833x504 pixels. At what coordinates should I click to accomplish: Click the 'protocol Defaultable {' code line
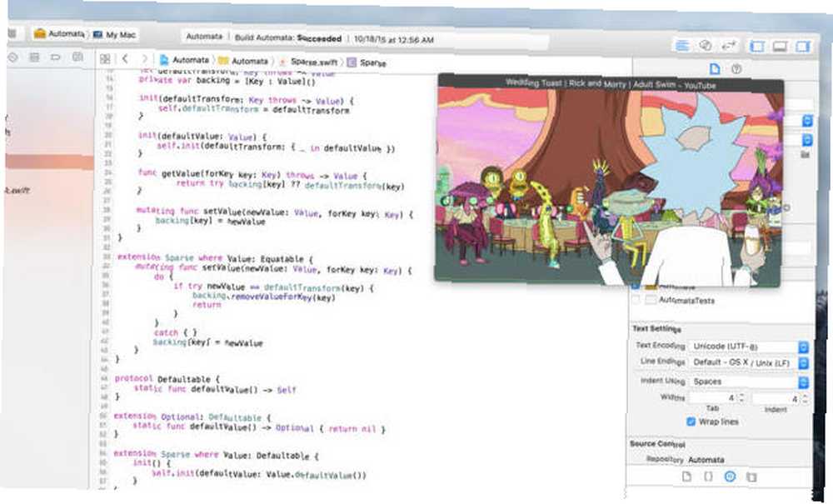(167, 379)
